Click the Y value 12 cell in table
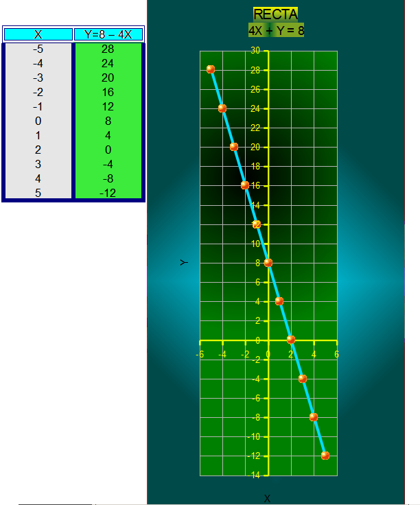Image resolution: width=420 pixels, height=505 pixels. point(108,106)
